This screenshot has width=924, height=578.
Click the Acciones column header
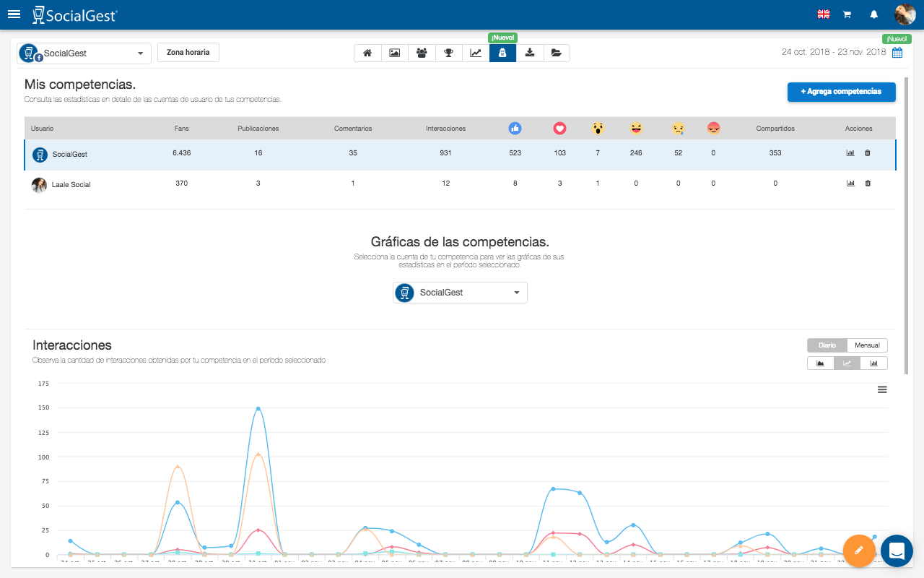859,129
